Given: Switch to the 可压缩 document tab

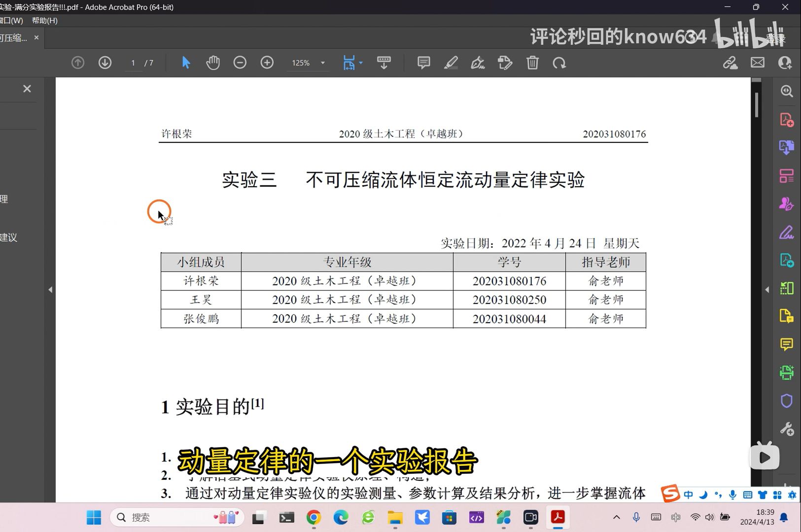Looking at the screenshot, I should tap(15, 37).
